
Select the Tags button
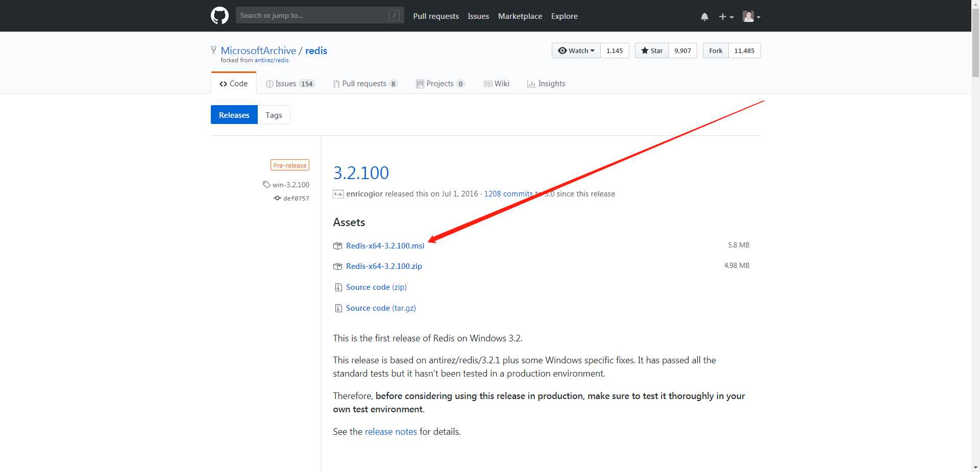pyautogui.click(x=274, y=115)
